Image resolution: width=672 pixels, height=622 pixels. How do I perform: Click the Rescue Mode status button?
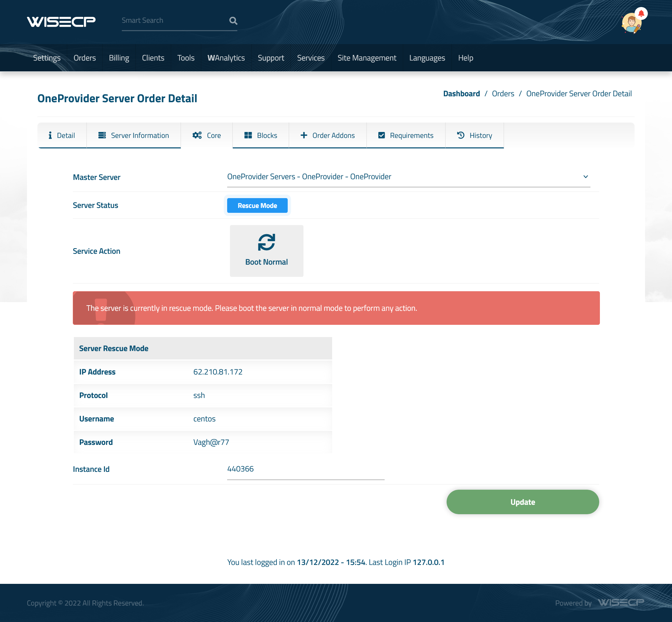click(257, 205)
